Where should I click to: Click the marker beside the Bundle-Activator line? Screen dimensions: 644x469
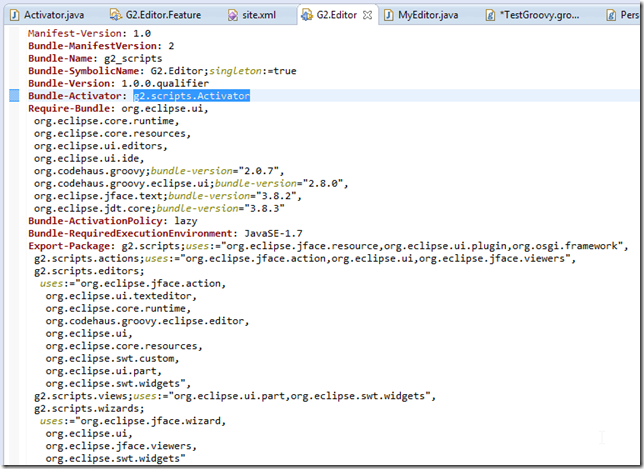point(14,96)
